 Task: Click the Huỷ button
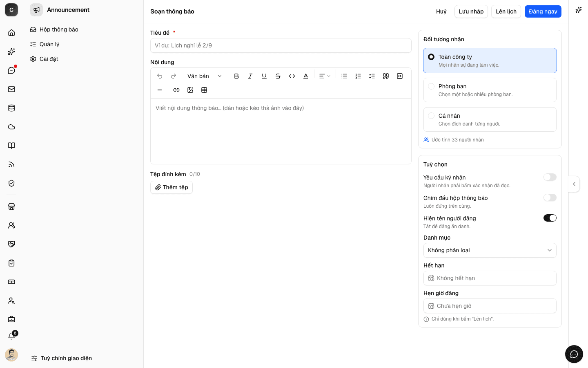click(x=441, y=11)
